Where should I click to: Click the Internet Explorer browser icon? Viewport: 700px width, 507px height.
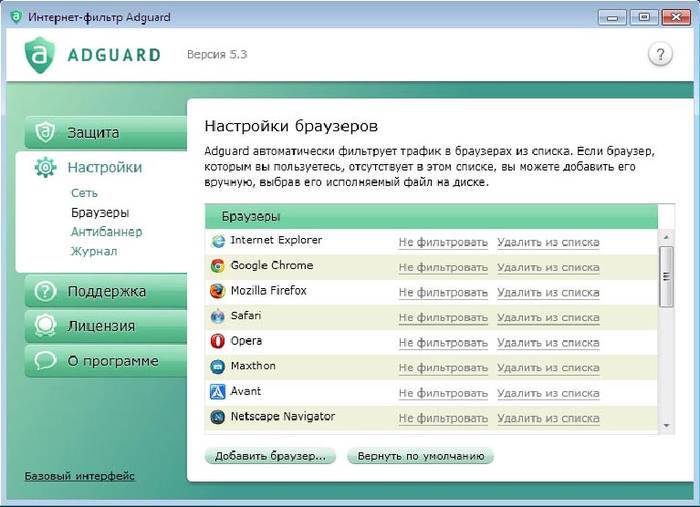click(x=217, y=241)
